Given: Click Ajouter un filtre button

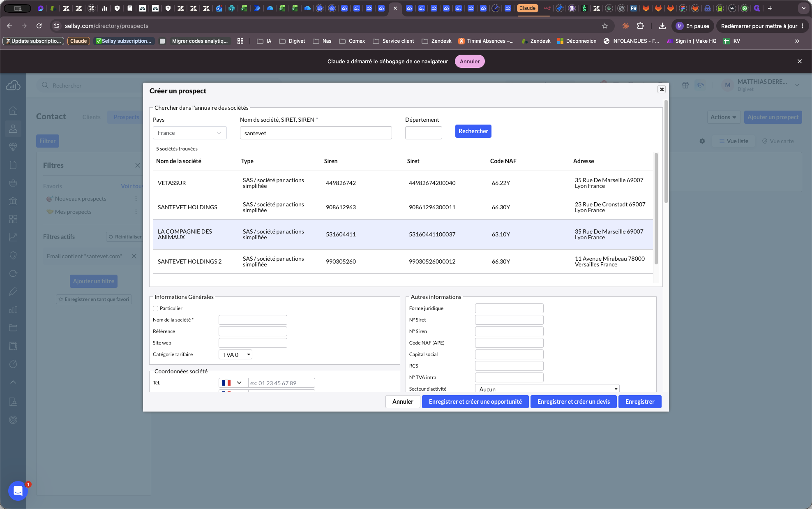Looking at the screenshot, I should pos(94,281).
